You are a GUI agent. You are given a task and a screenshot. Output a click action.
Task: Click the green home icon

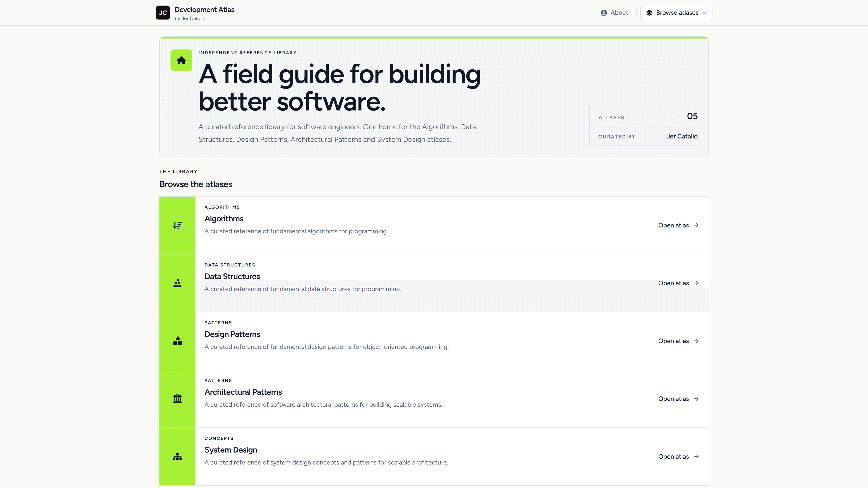(x=181, y=60)
